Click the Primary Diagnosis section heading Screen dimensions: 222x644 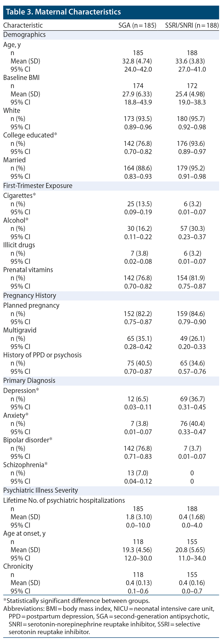29,380
